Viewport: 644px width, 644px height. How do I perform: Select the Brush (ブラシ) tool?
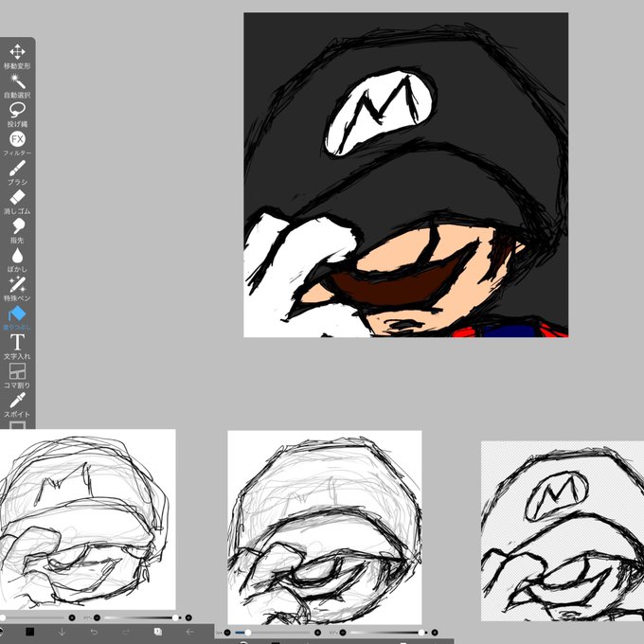click(17, 172)
